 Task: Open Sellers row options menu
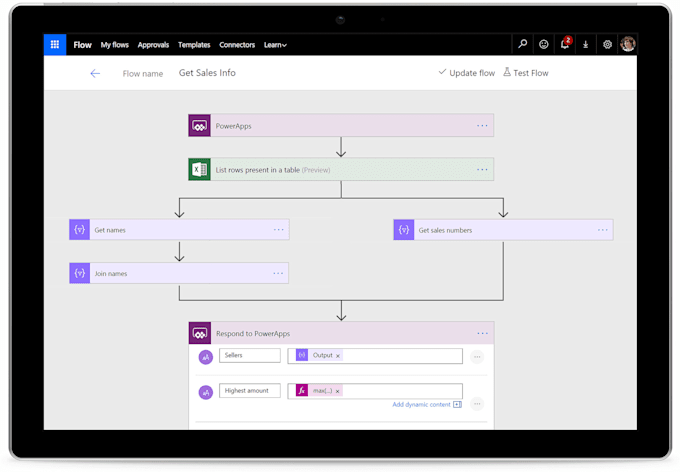tap(477, 357)
